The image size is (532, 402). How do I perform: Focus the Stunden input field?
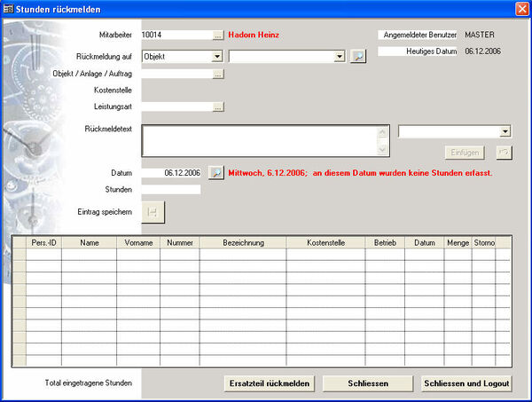click(170, 189)
